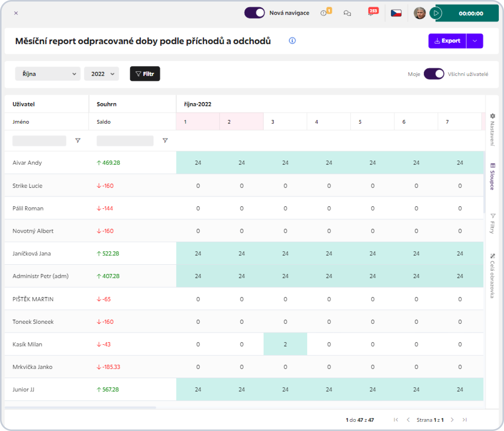Click the filter funnel next to Jméno field
Screen dimensions: 504x431
78,140
